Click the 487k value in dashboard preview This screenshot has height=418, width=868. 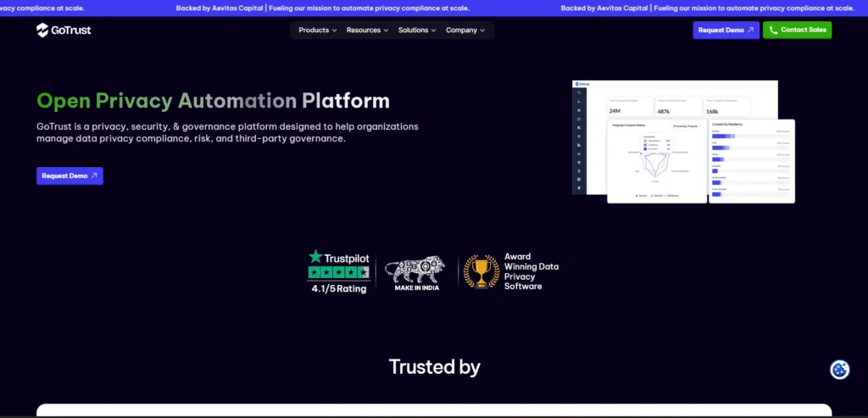tap(664, 111)
